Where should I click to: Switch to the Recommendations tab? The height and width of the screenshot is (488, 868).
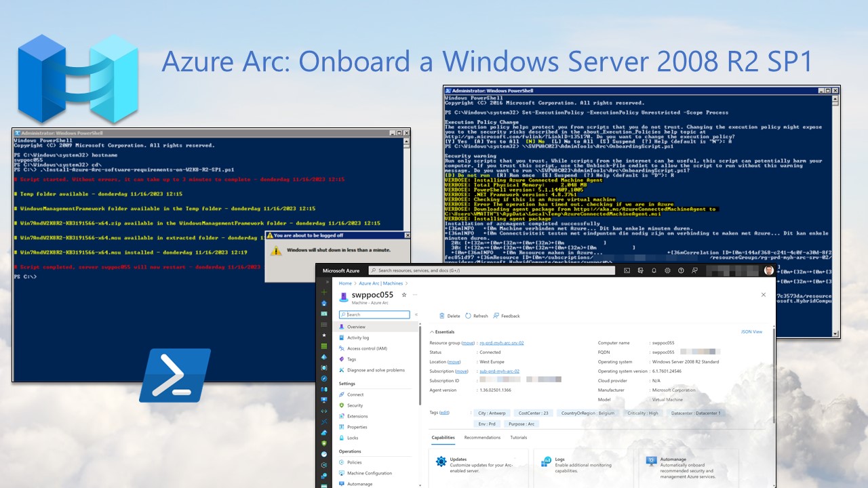point(482,438)
